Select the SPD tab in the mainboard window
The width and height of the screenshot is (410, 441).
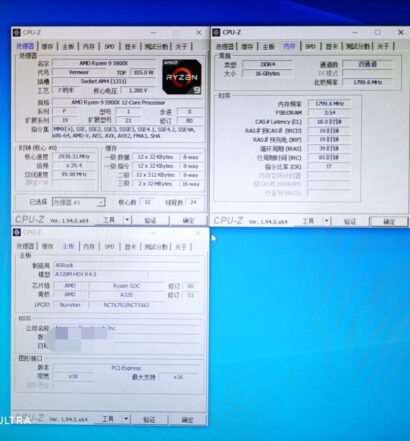tap(109, 247)
